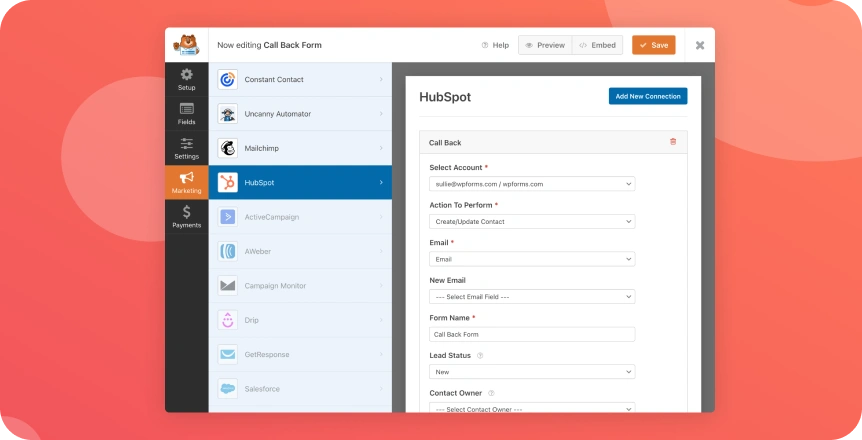Image resolution: width=862 pixels, height=440 pixels.
Task: Delete the Call Back connection via trash icon
Action: click(x=673, y=142)
